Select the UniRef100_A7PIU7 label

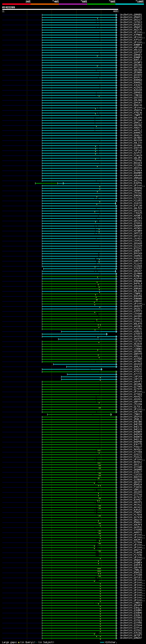131,40
